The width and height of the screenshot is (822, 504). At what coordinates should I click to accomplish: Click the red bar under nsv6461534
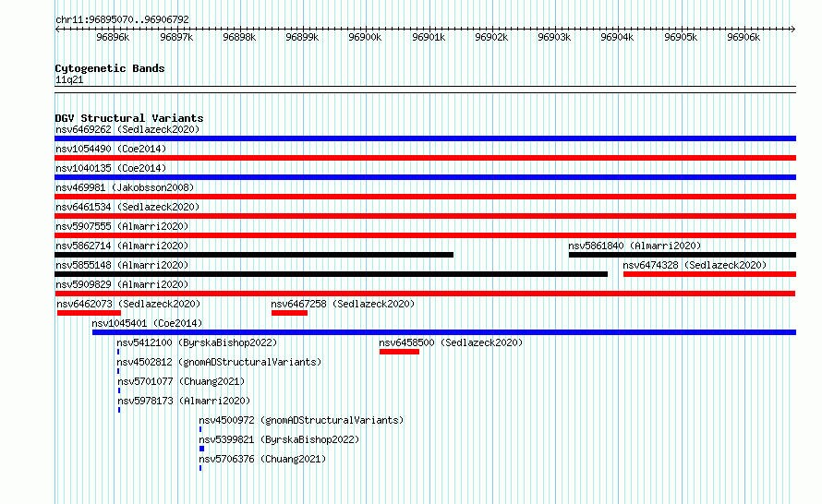pyautogui.click(x=425, y=216)
